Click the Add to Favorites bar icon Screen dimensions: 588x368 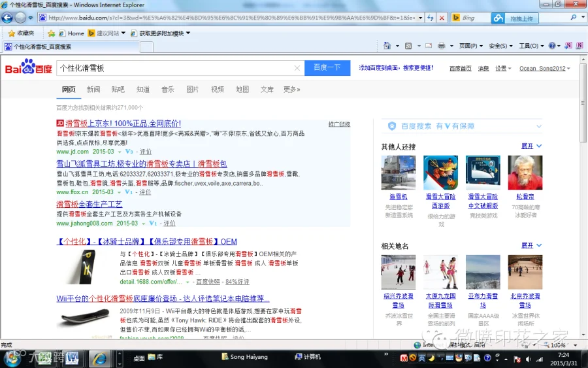pos(52,33)
